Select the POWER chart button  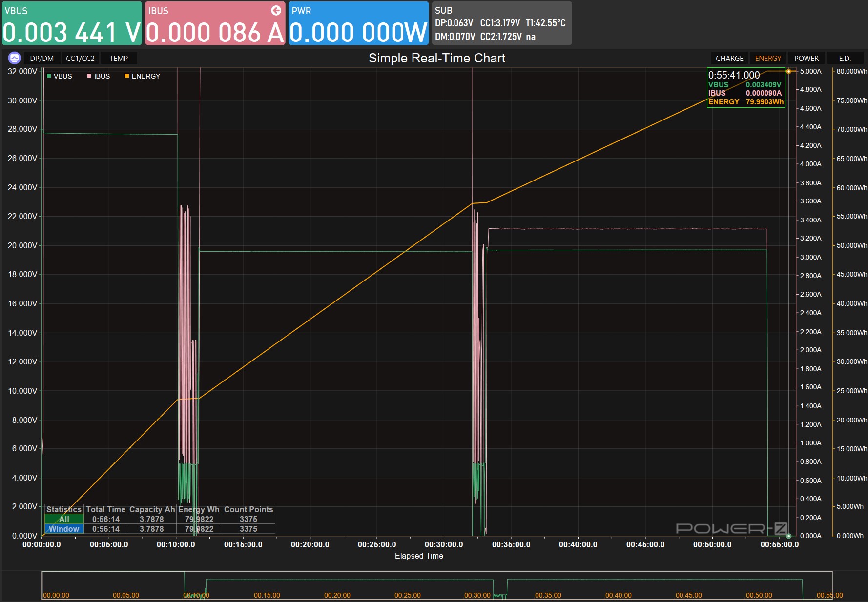pos(806,58)
